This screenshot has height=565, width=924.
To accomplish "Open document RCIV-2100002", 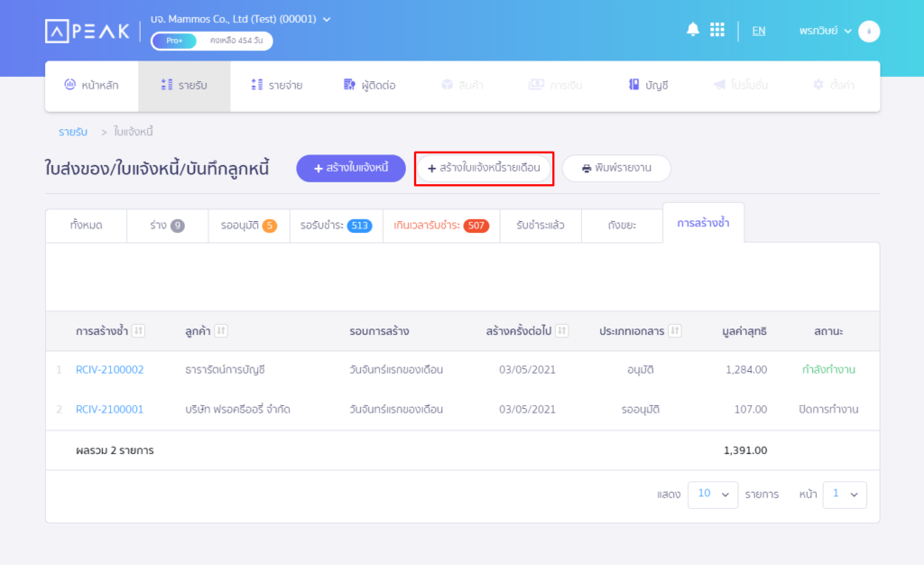I will pyautogui.click(x=109, y=369).
